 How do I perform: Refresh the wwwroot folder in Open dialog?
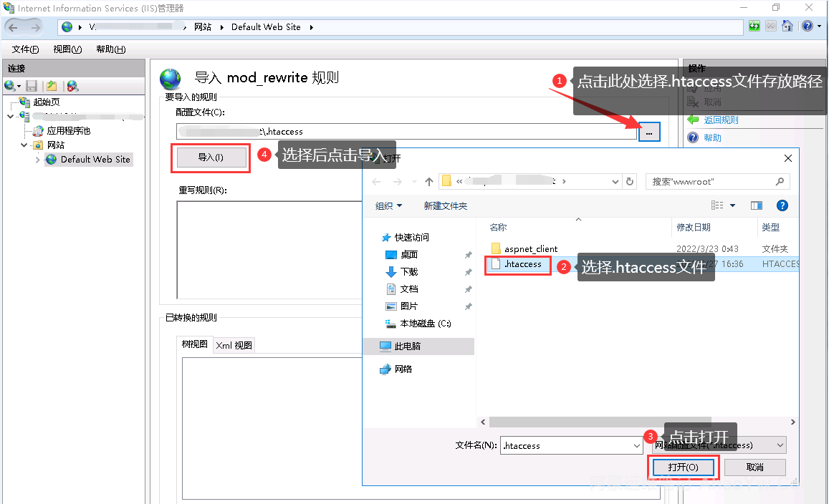click(x=630, y=182)
